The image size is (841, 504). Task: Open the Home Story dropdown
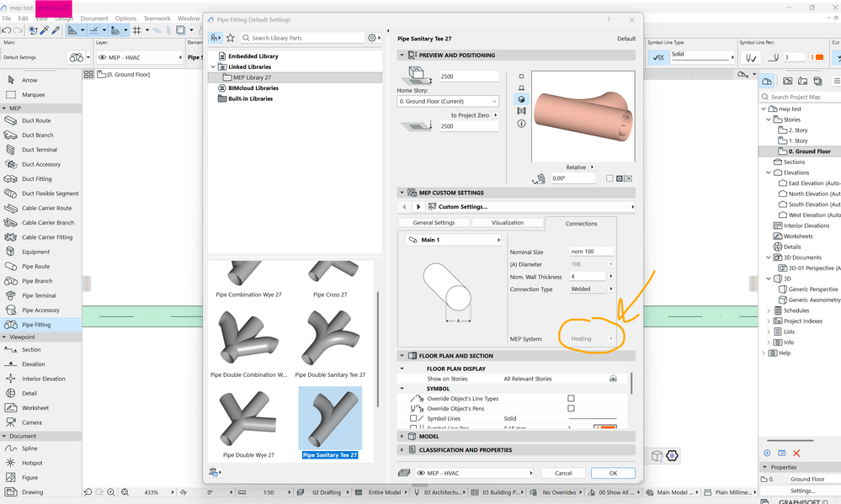click(448, 101)
